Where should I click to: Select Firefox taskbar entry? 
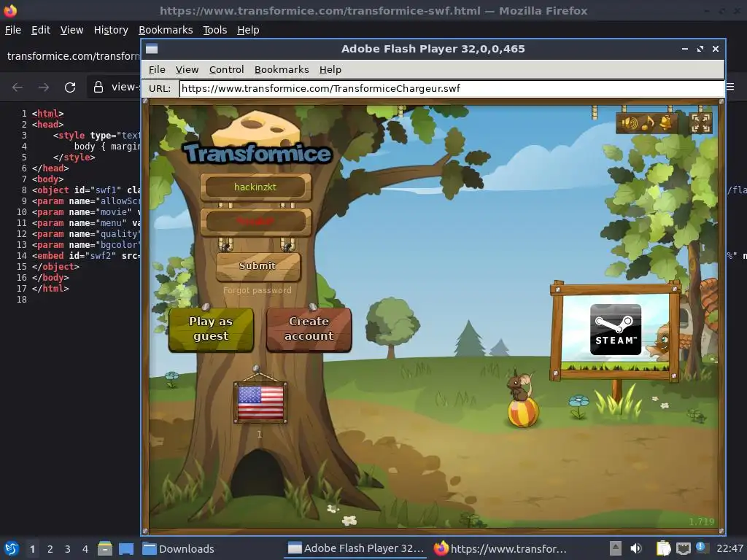tap(500, 549)
